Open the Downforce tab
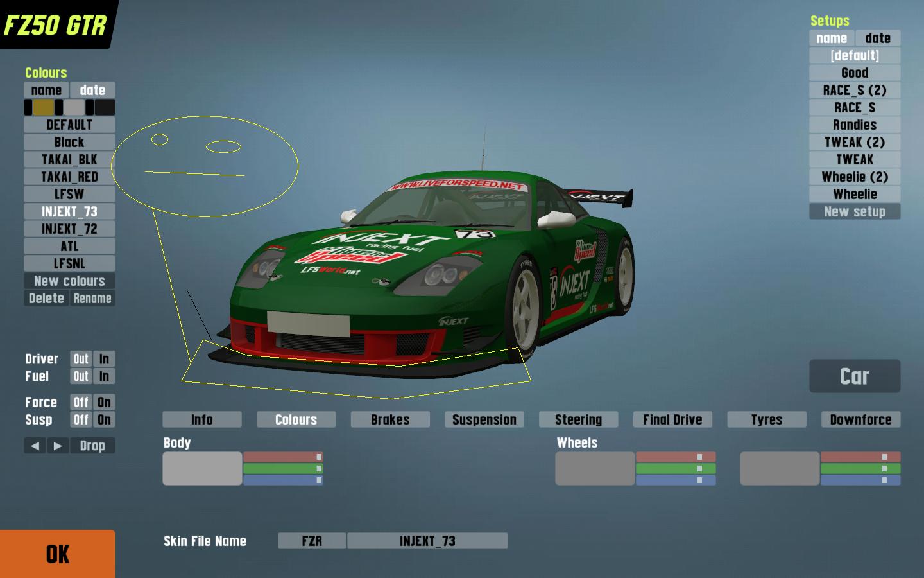This screenshot has width=924, height=578. [861, 419]
